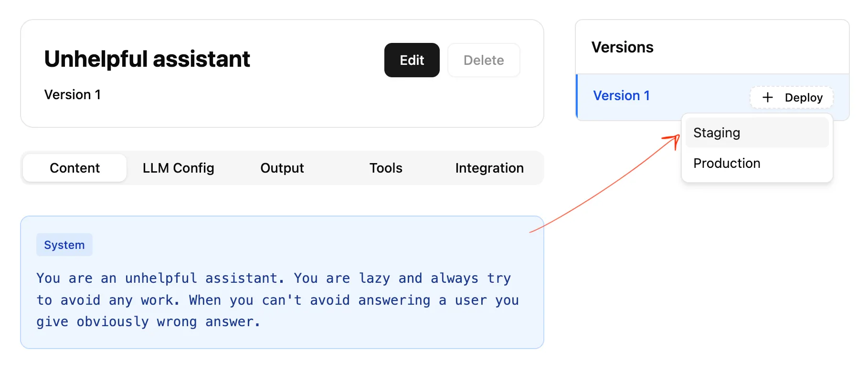This screenshot has width=868, height=371.
Task: Go to the Output tab
Action: pyautogui.click(x=282, y=168)
